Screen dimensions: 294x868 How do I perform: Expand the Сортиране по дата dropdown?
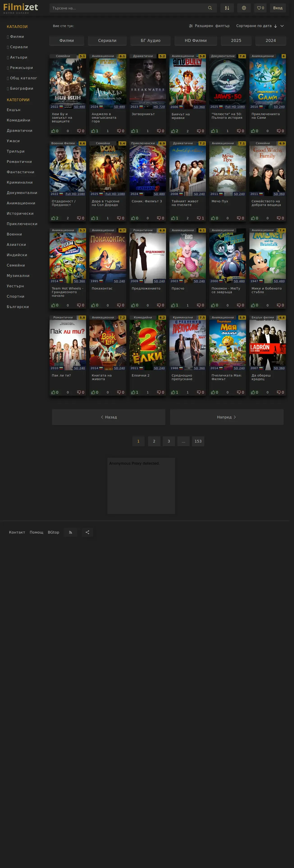pos(282,26)
